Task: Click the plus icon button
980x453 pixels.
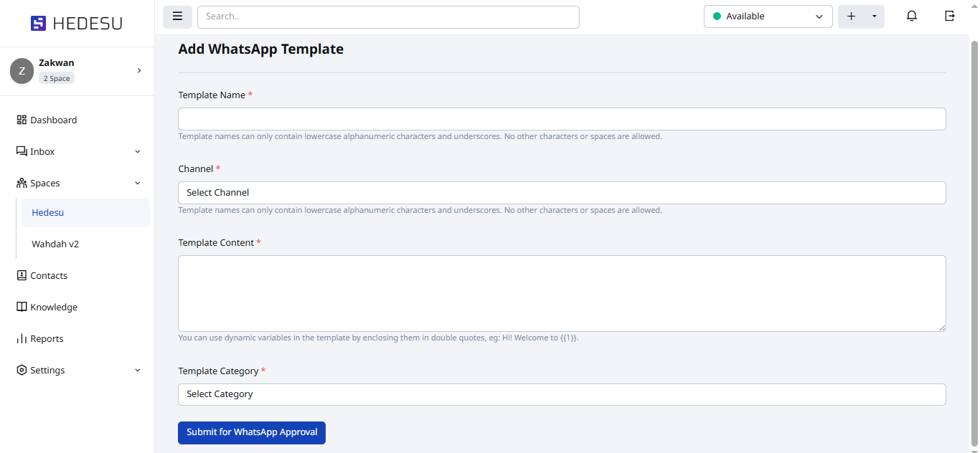Action: tap(852, 16)
